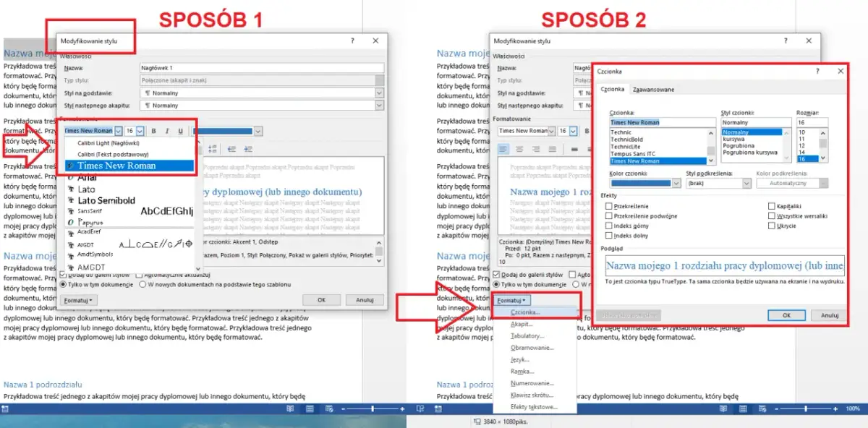The image size is (868, 428).
Task: Open the Kolor czcionki dropdown in the Czcionka dialog
Action: tap(676, 184)
